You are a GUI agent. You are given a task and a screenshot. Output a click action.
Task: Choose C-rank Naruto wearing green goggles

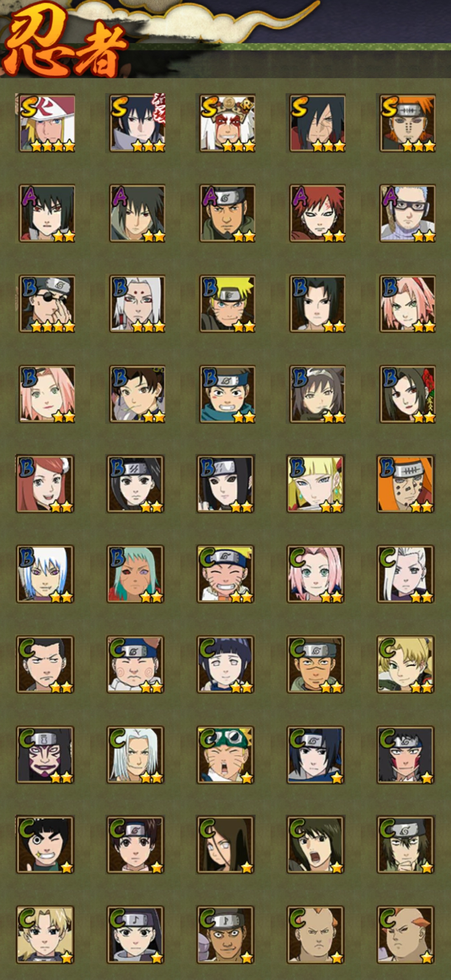[225, 755]
